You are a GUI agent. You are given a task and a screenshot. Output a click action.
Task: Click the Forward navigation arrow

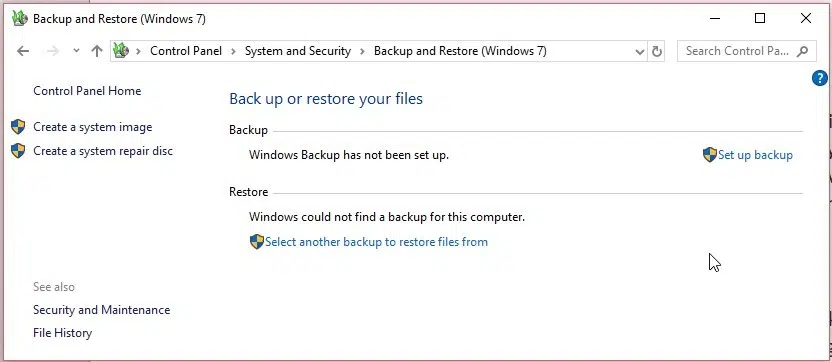[53, 51]
